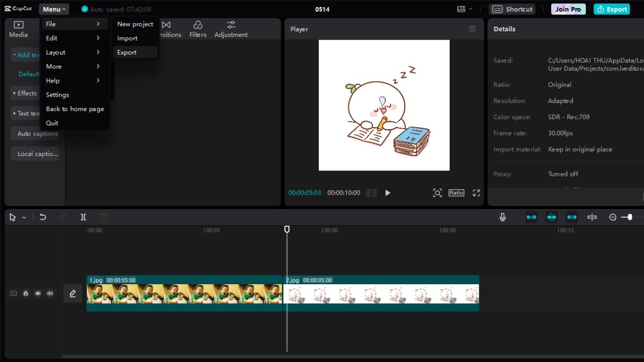The width and height of the screenshot is (644, 362).
Task: Click the Undo arrow in timeline toolbar
Action: (43, 217)
